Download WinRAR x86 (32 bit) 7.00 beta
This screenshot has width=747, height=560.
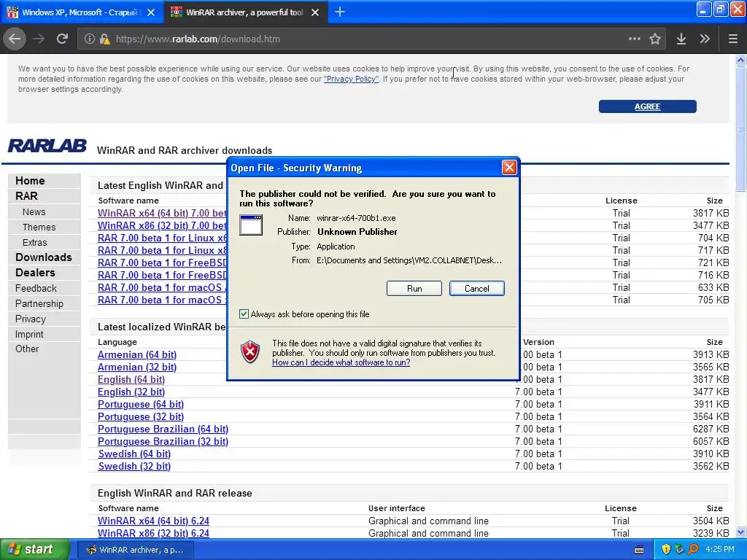point(162,225)
